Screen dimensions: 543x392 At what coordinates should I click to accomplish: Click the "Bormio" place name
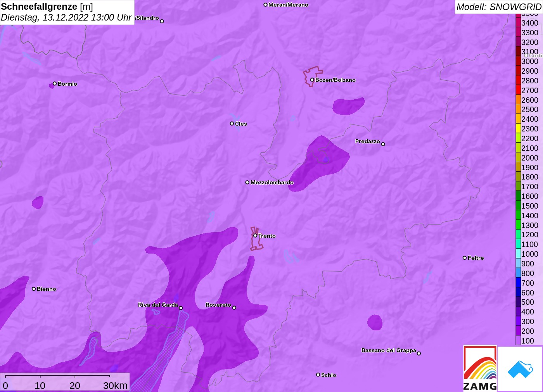click(67, 84)
